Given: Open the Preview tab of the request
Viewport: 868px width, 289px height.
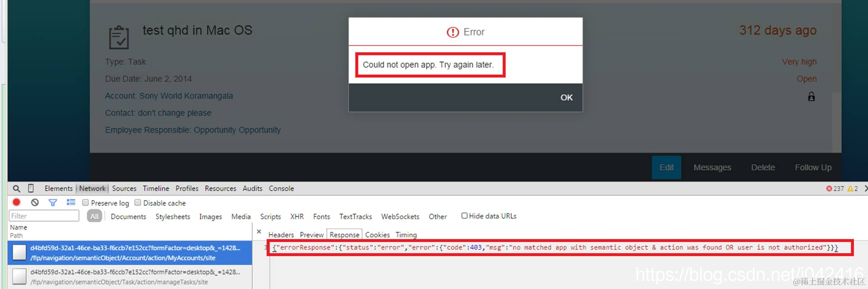Looking at the screenshot, I should [x=312, y=235].
